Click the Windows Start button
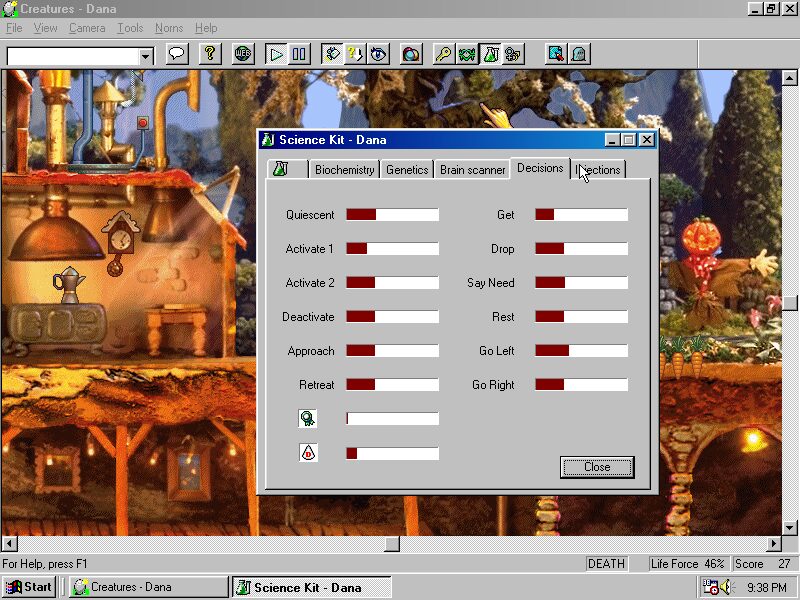Screen dimensions: 800x600 coord(30,587)
